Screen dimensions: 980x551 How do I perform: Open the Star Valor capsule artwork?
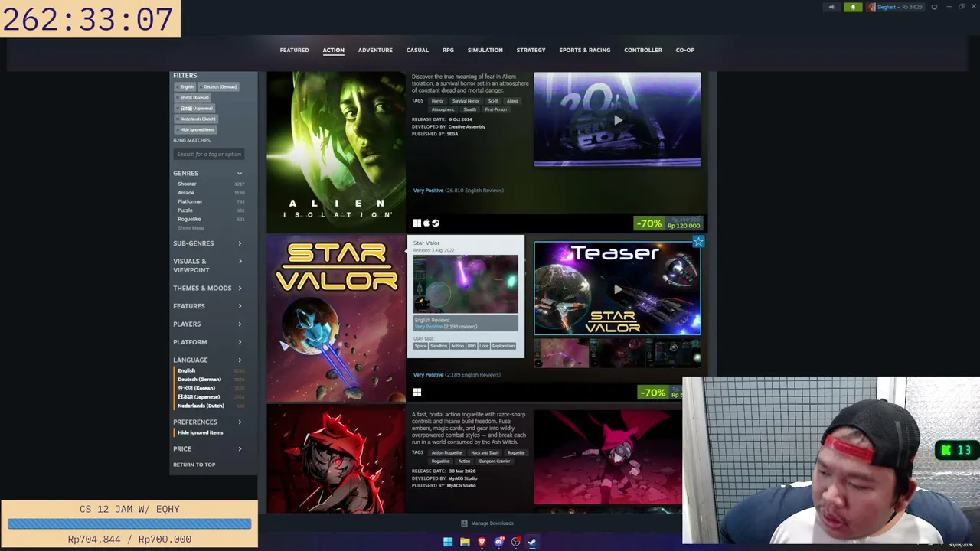[336, 318]
